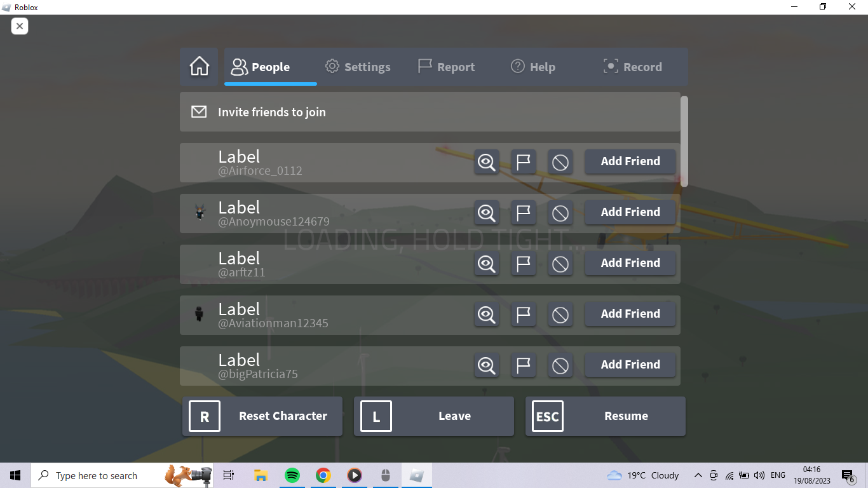Add Friend for Aviationman12345
Viewport: 868px width, 488px height.
pos(630,314)
